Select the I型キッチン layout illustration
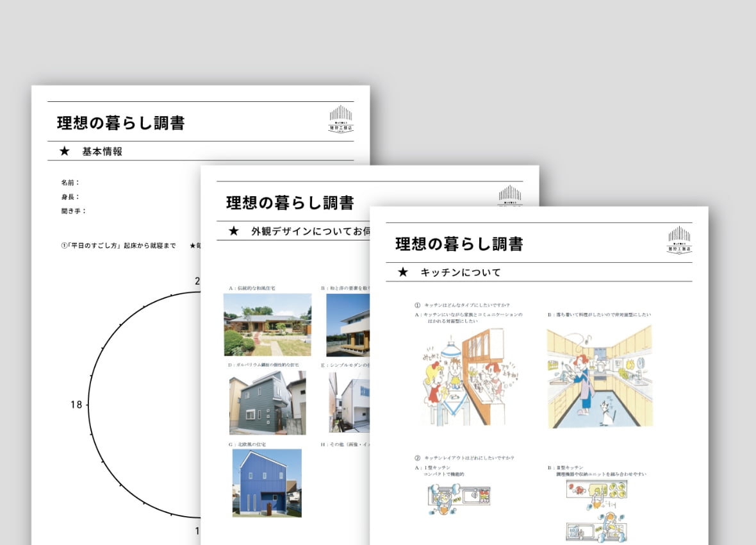Viewport: 756px width, 545px height. [x=458, y=500]
